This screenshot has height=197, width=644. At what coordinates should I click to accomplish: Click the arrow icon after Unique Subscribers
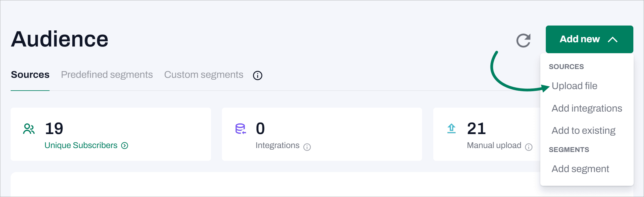tap(125, 146)
